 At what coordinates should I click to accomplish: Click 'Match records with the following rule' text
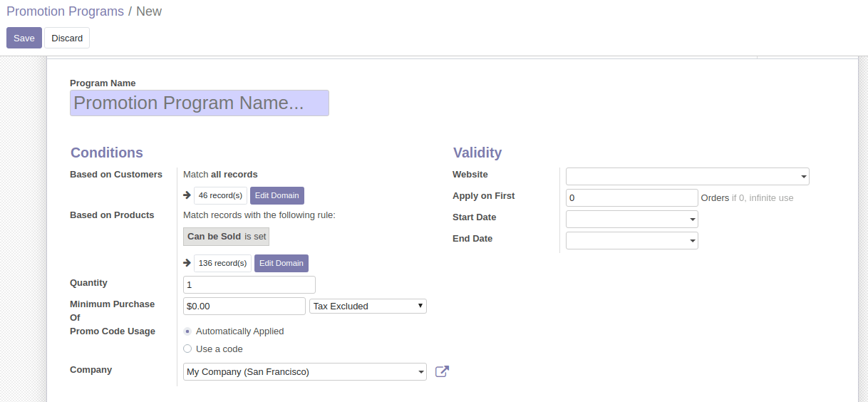[259, 215]
